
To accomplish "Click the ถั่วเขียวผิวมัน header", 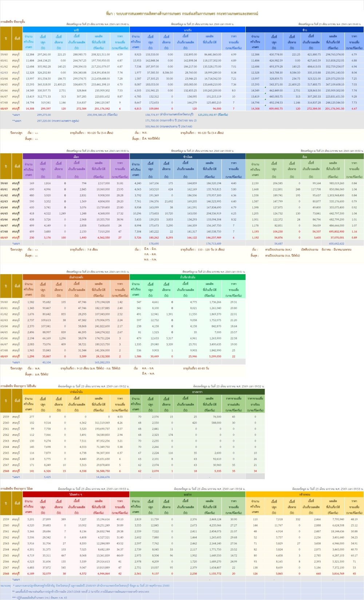I will click(x=188, y=277).
